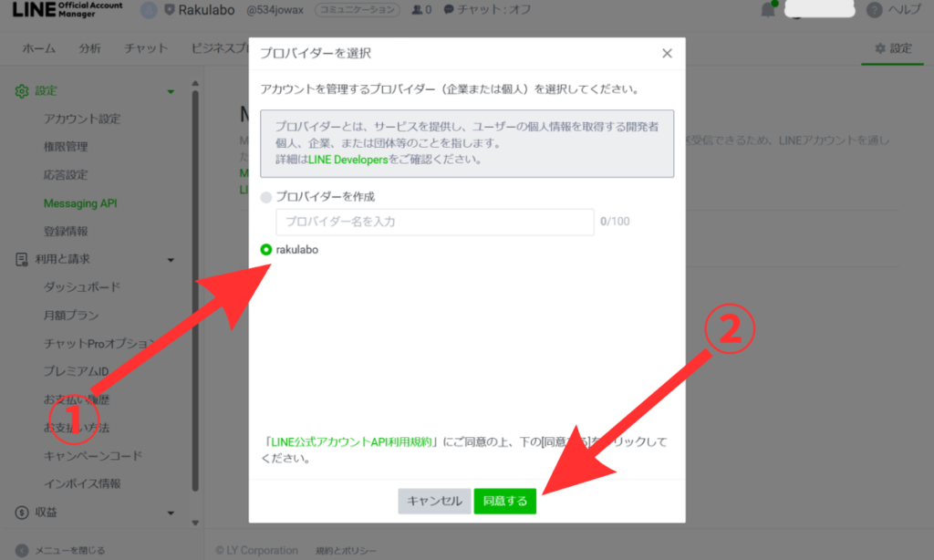Open the LINE公式アカウントAPI利用規約 link
Screen dimensions: 934x560
click(x=351, y=442)
